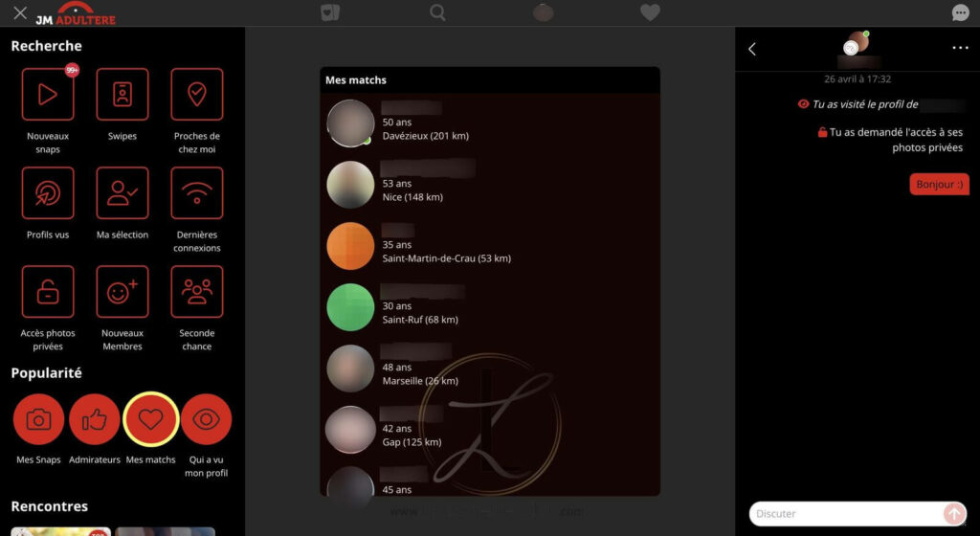Open the search magnifier in top bar

tap(437, 12)
